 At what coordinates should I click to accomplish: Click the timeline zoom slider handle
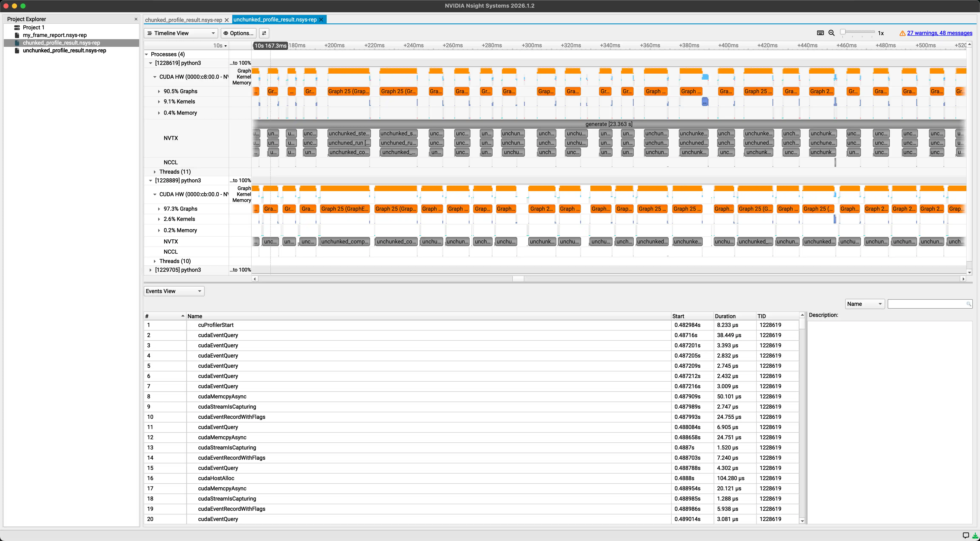tap(843, 32)
